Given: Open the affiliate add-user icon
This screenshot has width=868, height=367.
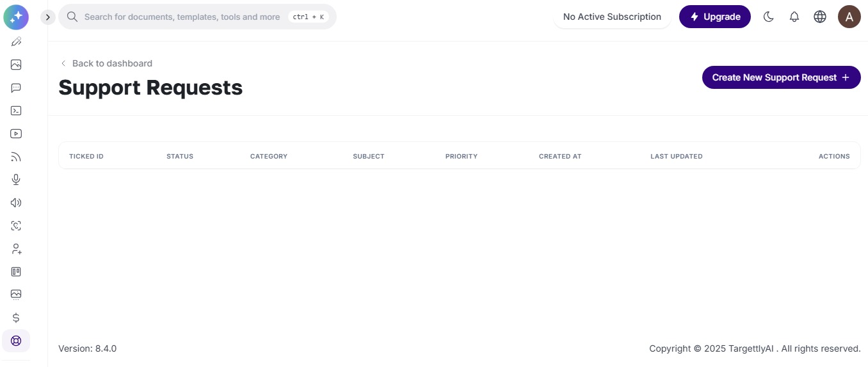Looking at the screenshot, I should [16, 249].
